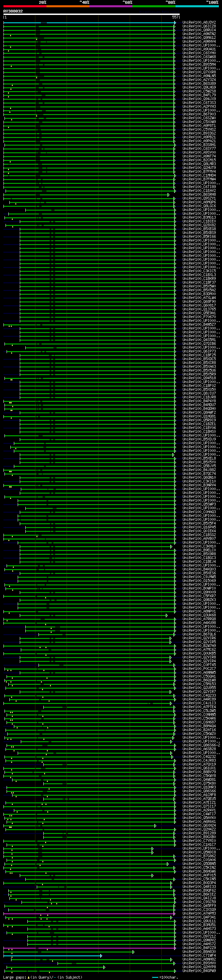Image resolution: width=222 pixels, height=980 pixels.
Task: Select the UniRef100_B4P229 label
Action: (199, 948)
